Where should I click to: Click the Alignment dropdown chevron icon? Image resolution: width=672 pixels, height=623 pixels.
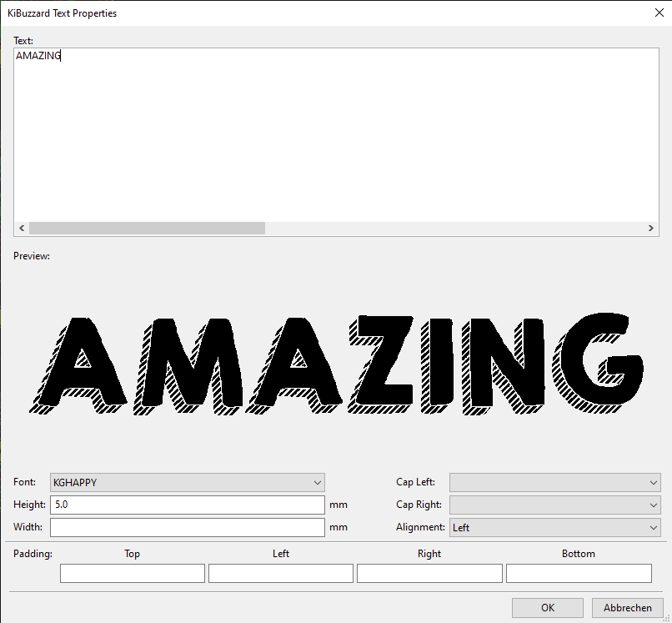[652, 527]
